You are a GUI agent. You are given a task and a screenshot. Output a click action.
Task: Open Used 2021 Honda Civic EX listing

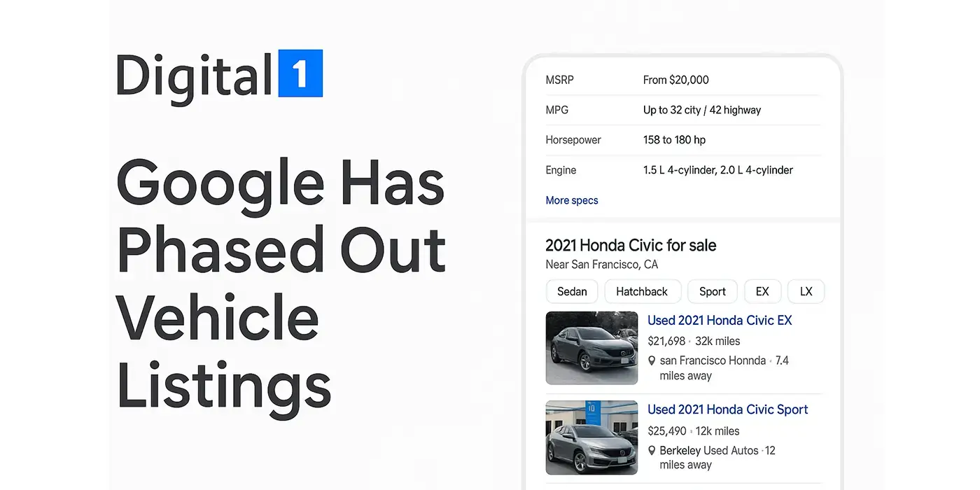[x=720, y=321]
